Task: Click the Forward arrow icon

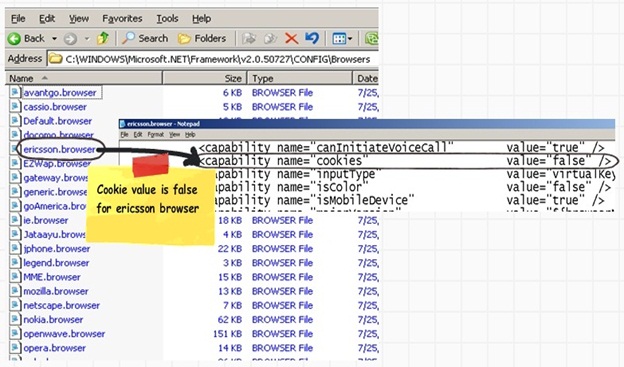Action: pyautogui.click(x=70, y=39)
